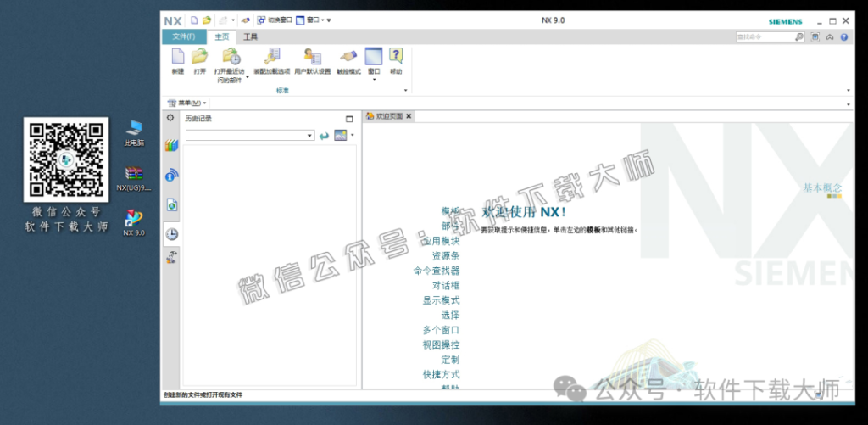Click the 命令查找器 link
This screenshot has width=868, height=425.
[x=437, y=271]
